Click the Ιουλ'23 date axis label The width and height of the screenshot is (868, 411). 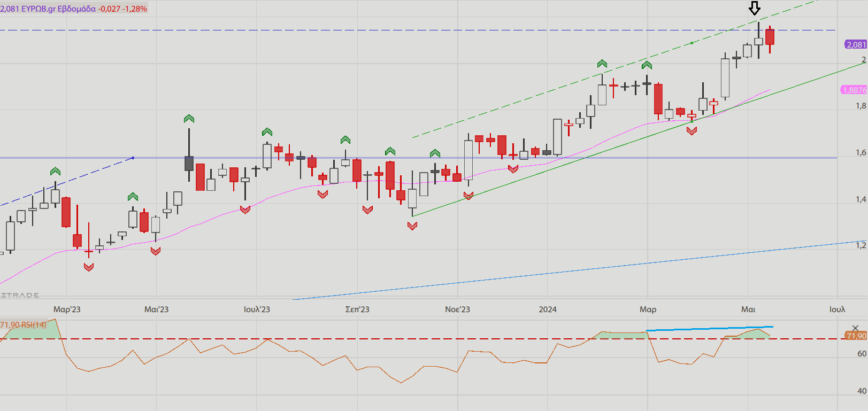click(257, 309)
